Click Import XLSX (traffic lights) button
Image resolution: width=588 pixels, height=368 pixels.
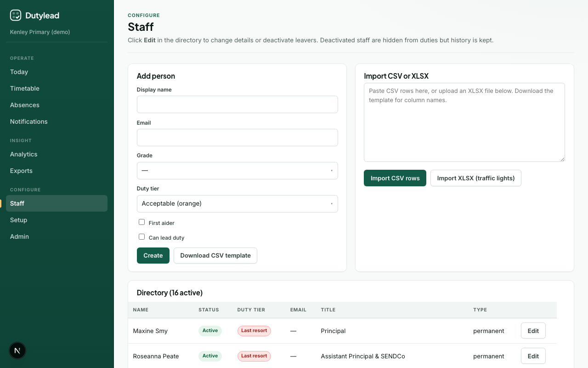pyautogui.click(x=475, y=178)
